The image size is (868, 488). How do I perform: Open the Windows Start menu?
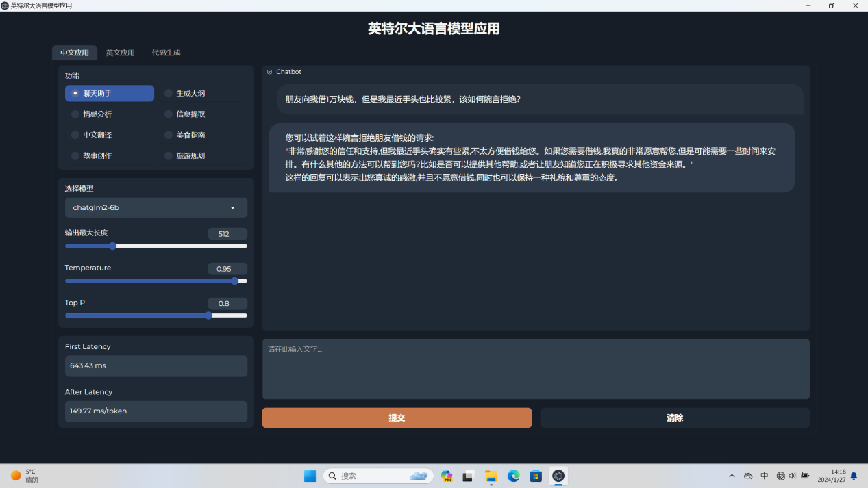(x=310, y=476)
